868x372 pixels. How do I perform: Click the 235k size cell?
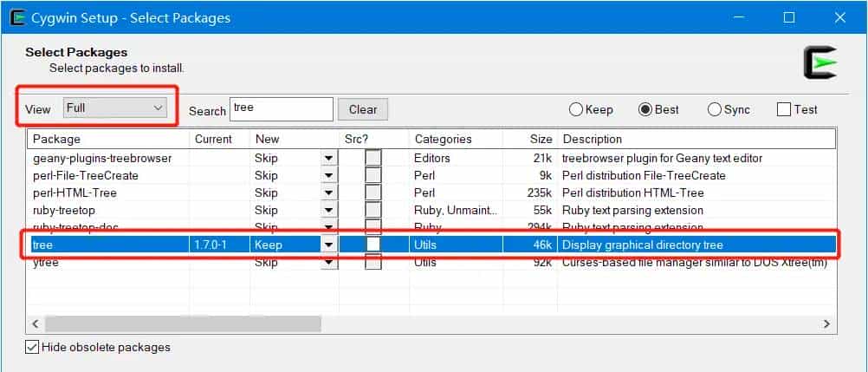tap(540, 193)
